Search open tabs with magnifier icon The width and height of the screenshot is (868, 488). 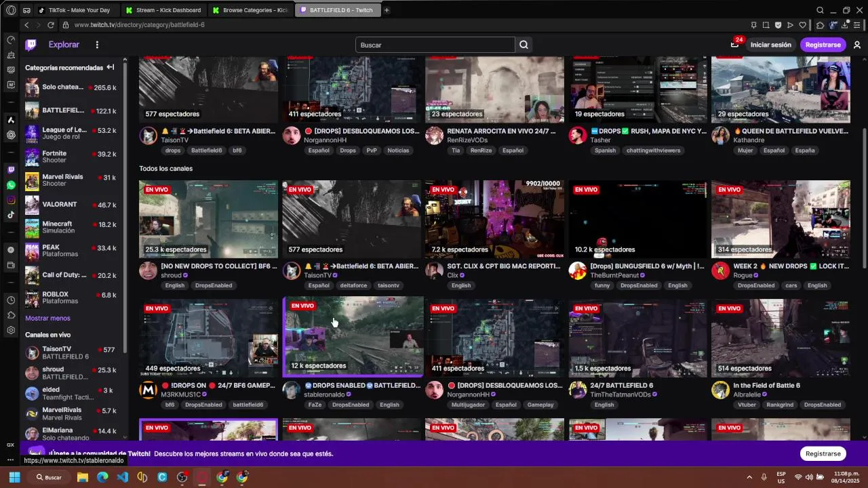(x=820, y=10)
